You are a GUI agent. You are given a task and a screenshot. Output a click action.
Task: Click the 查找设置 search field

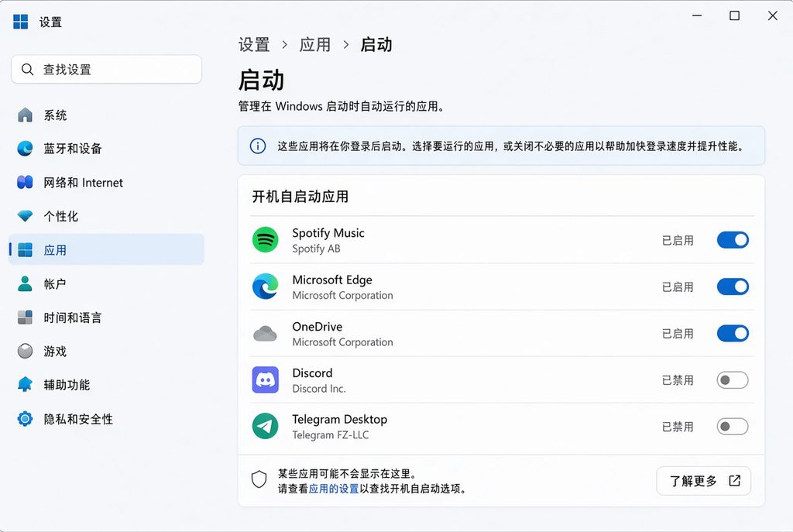pyautogui.click(x=106, y=69)
